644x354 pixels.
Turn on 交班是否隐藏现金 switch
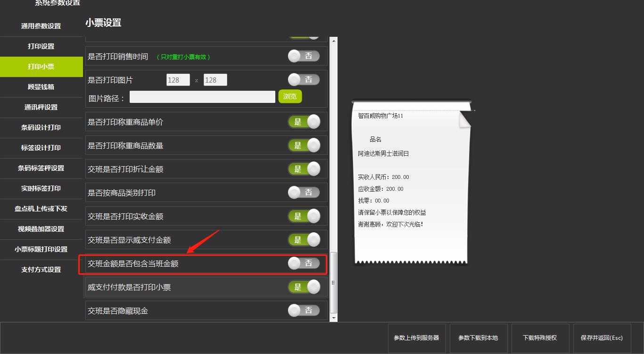pyautogui.click(x=304, y=311)
